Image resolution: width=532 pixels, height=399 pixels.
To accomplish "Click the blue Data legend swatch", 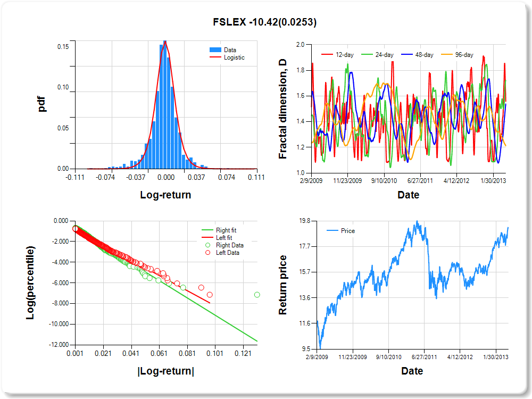I will (215, 50).
